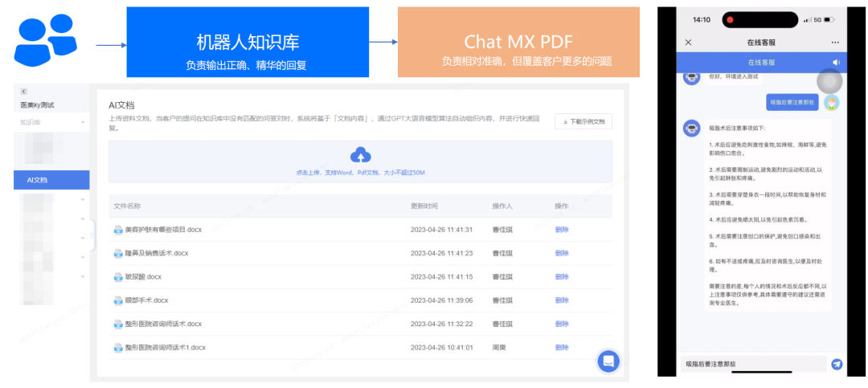This screenshot has height=388, width=868.
Task: Click the 点击上传 upload area text
Action: pyautogui.click(x=360, y=173)
